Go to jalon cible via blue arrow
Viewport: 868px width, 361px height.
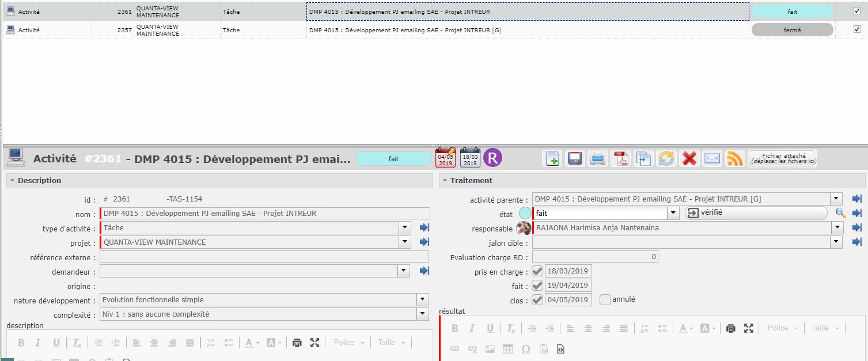click(x=856, y=242)
